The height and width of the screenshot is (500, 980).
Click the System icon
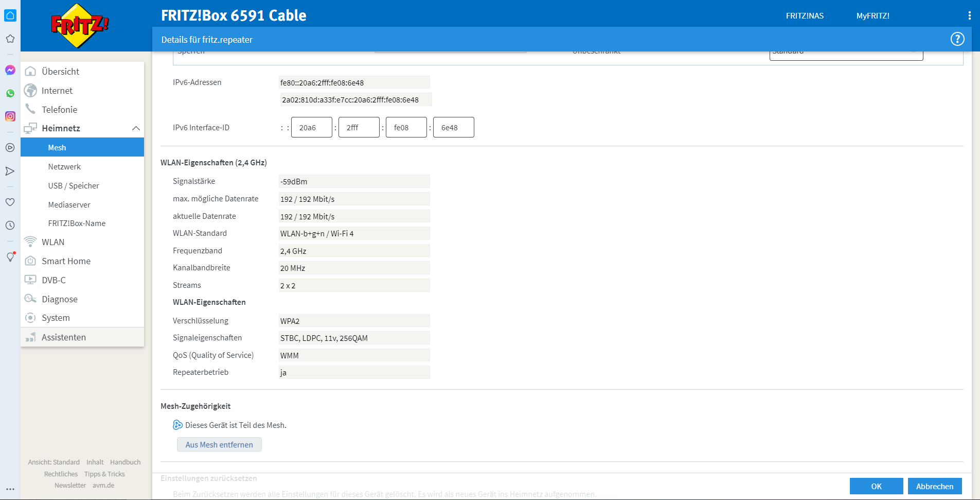[x=31, y=318]
